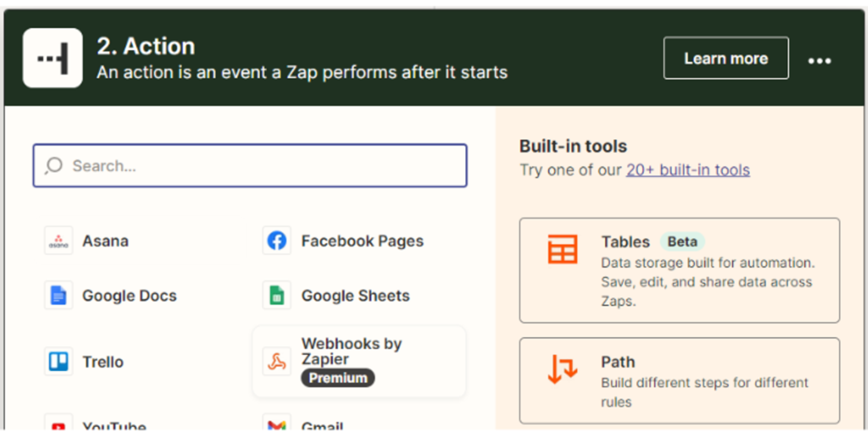
Task: Open the 20+ built-in tools link
Action: click(688, 170)
